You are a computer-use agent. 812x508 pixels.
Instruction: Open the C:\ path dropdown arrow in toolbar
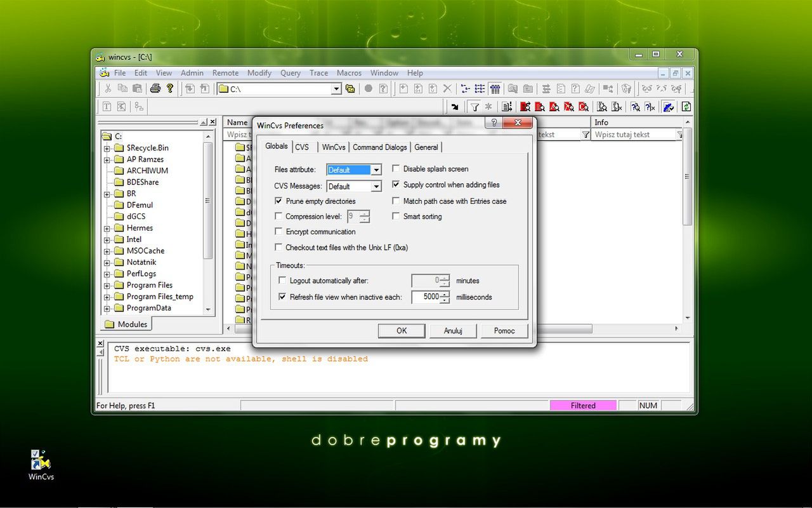[337, 90]
